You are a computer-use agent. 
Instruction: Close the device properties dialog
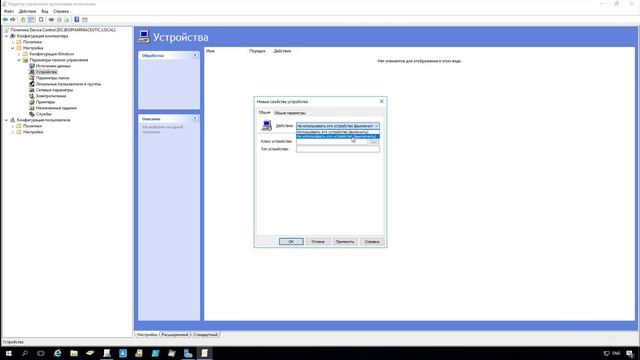click(x=382, y=101)
